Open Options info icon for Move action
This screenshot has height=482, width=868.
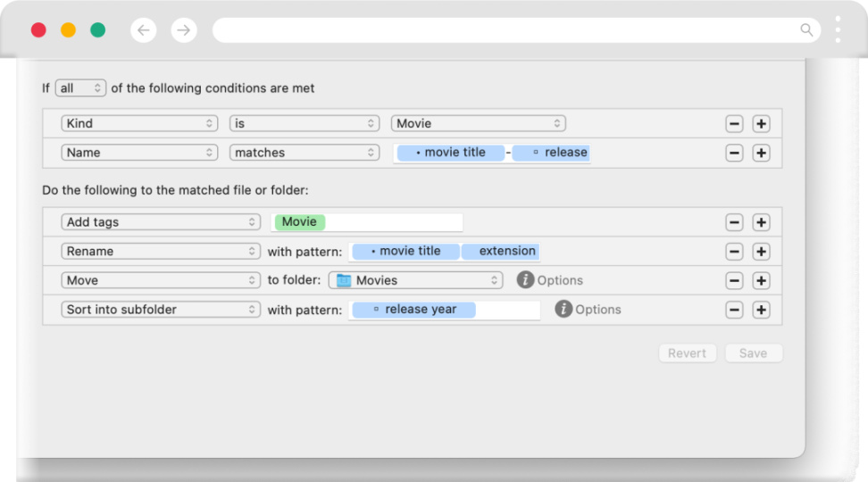(x=525, y=280)
